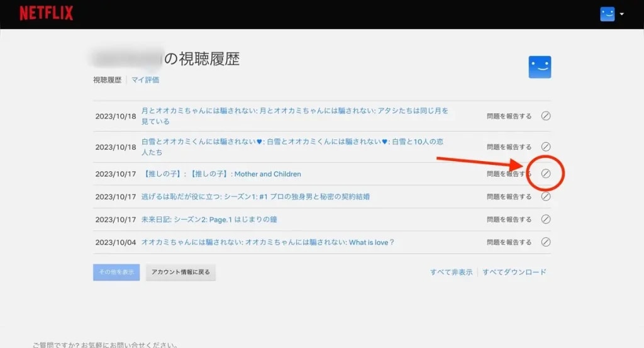Click the すべてダウンロード link

[514, 272]
